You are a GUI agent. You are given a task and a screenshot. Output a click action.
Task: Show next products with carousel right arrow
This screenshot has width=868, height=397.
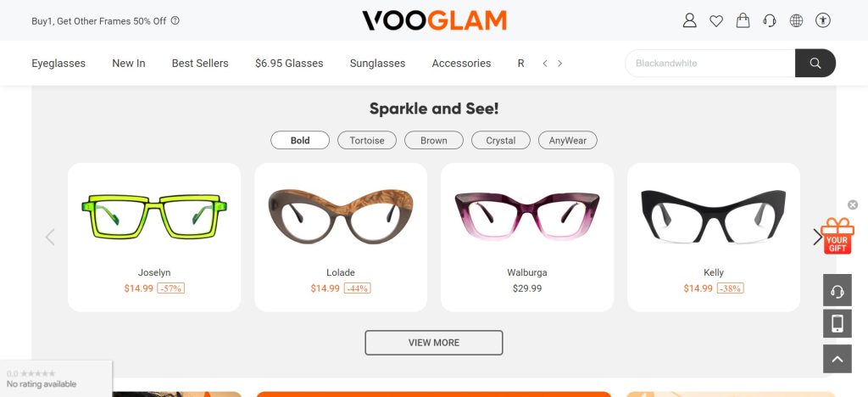(818, 237)
